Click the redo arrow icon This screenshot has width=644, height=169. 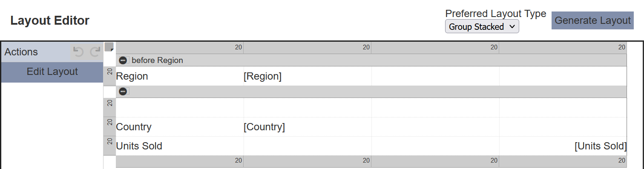coord(95,52)
